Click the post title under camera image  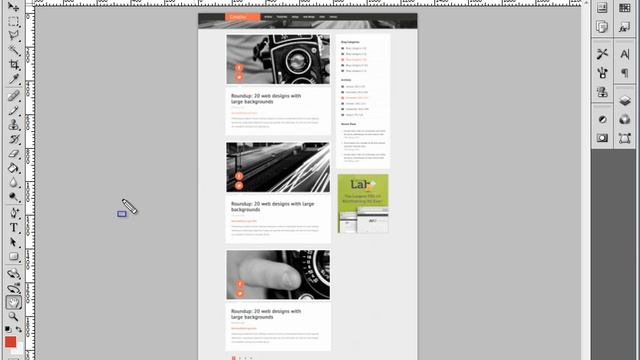(x=266, y=99)
